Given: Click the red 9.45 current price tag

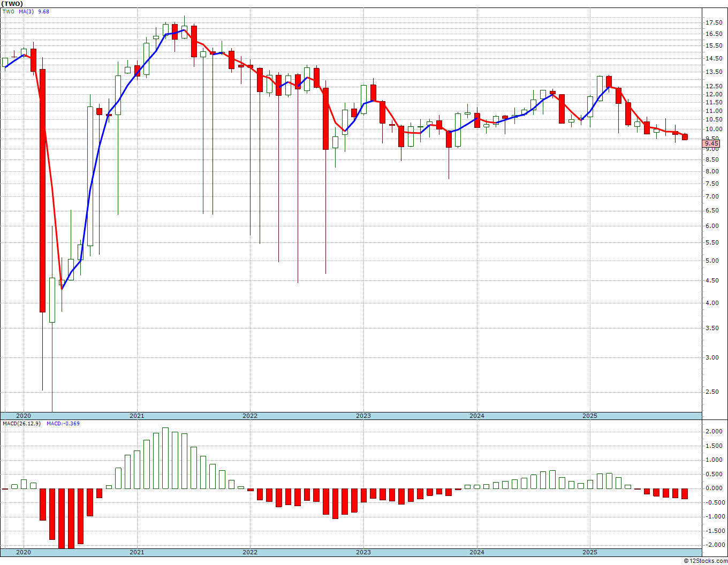Looking at the screenshot, I should [x=712, y=143].
